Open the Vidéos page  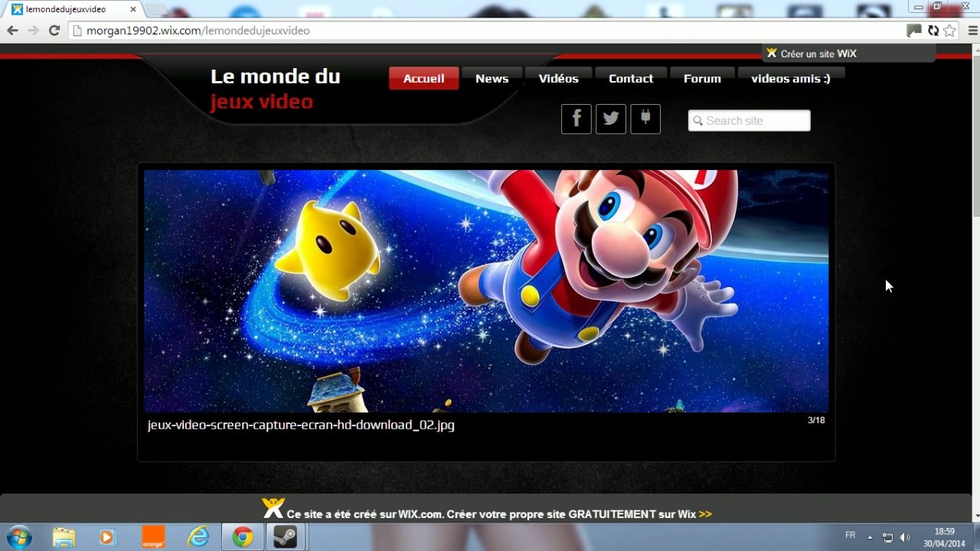(559, 78)
